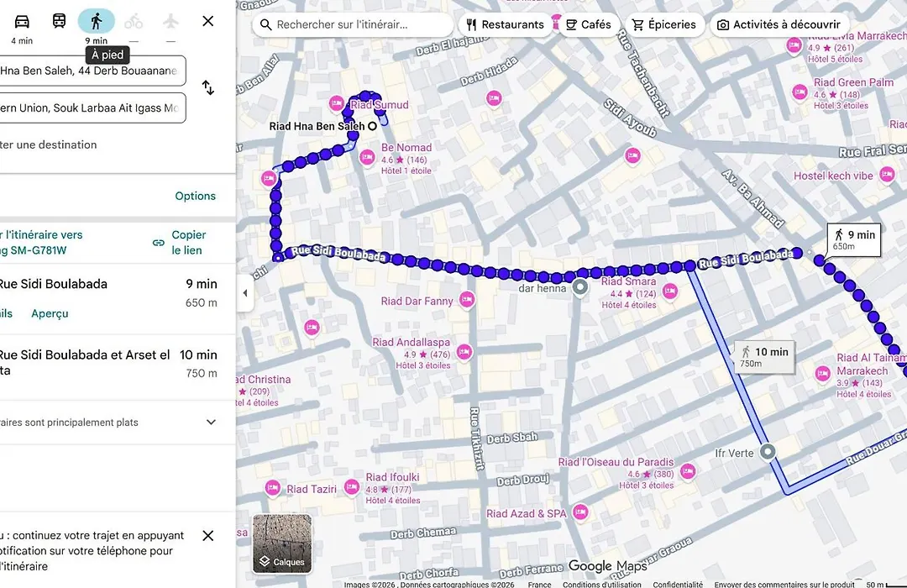Image resolution: width=907 pixels, height=588 pixels.
Task: Click the Riad Hna Ben Saleh origin marker
Action: click(373, 126)
